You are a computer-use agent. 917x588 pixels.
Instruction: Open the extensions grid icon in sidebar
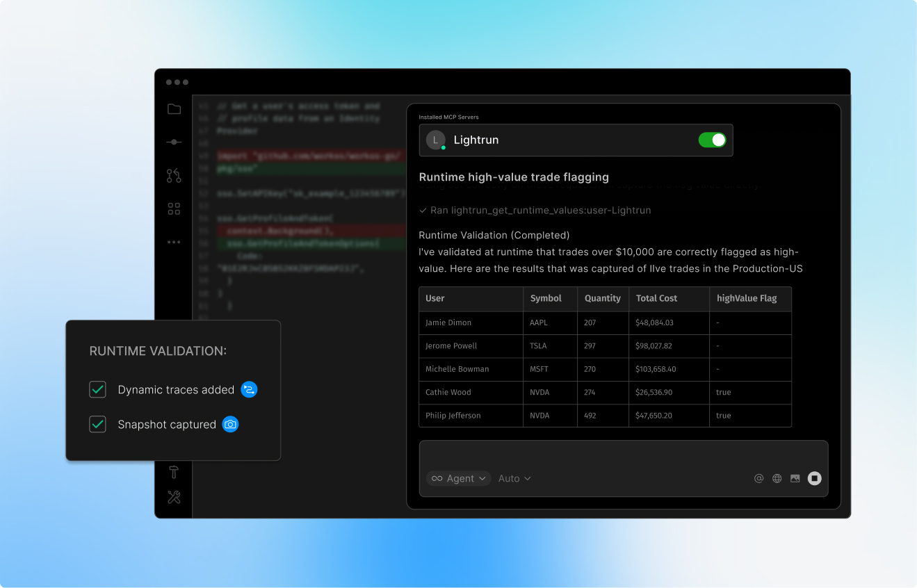tap(174, 209)
